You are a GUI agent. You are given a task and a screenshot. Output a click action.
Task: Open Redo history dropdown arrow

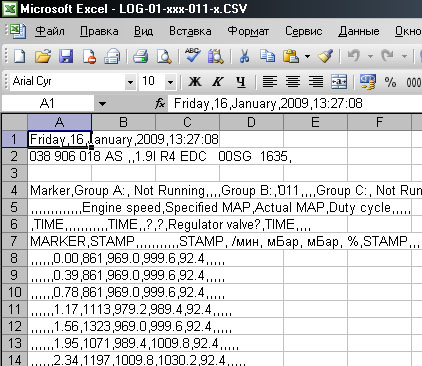click(404, 56)
